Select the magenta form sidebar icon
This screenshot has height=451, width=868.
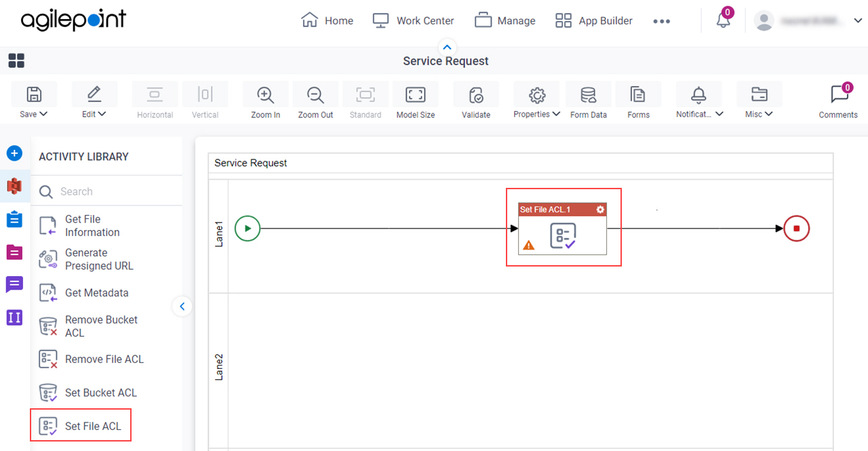[14, 252]
